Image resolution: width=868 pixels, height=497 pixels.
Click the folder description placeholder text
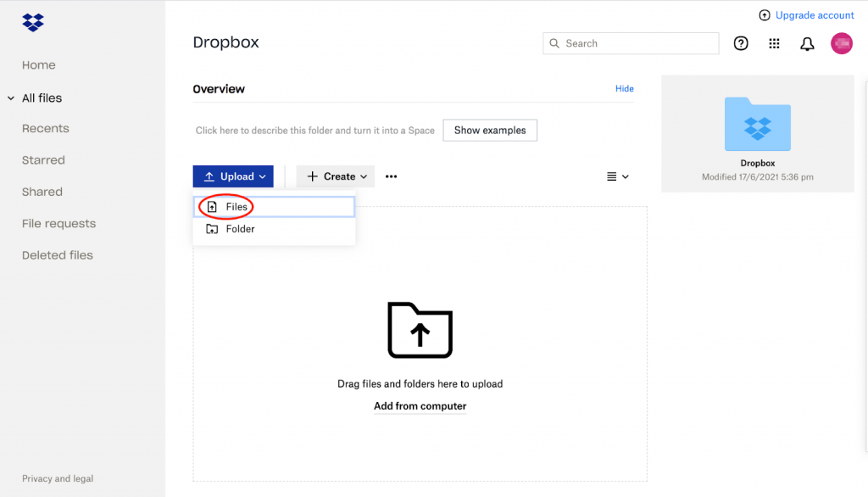tap(315, 131)
